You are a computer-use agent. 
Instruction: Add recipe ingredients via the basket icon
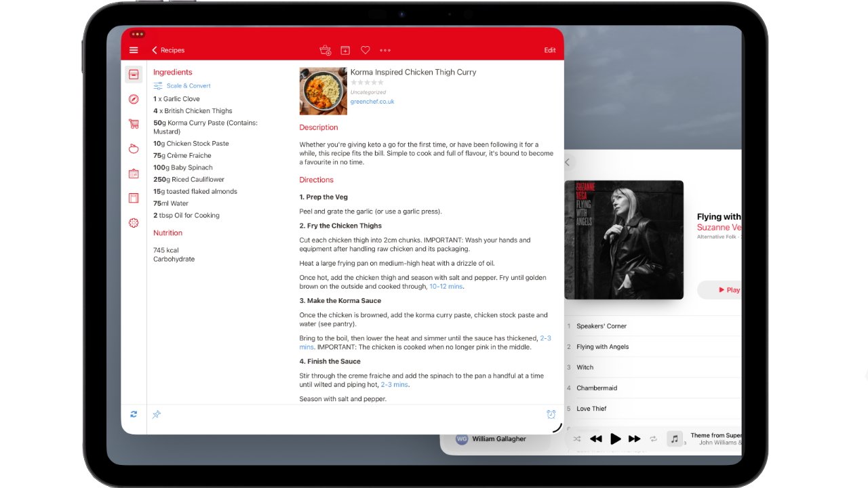(x=324, y=49)
